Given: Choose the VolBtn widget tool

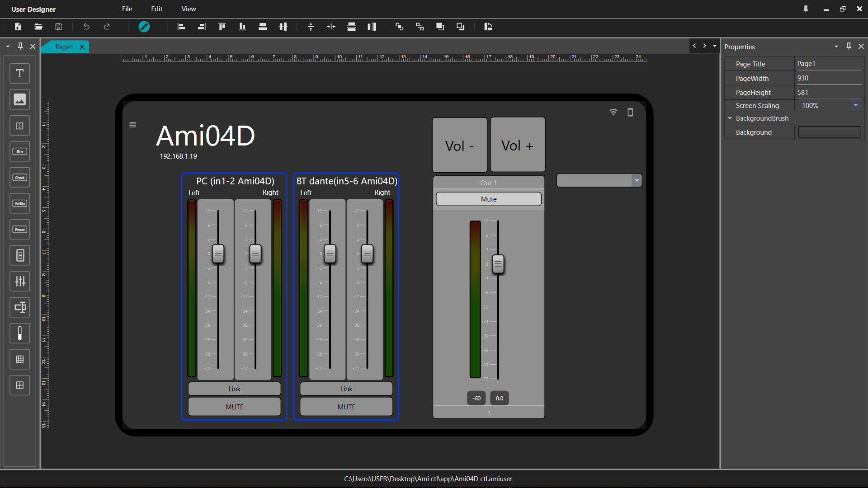Looking at the screenshot, I should pos(20,203).
